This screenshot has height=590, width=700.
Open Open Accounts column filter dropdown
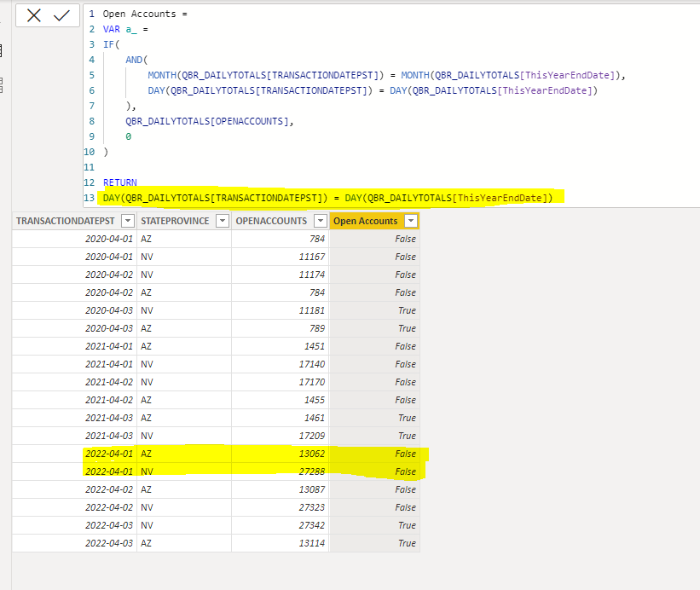411,221
